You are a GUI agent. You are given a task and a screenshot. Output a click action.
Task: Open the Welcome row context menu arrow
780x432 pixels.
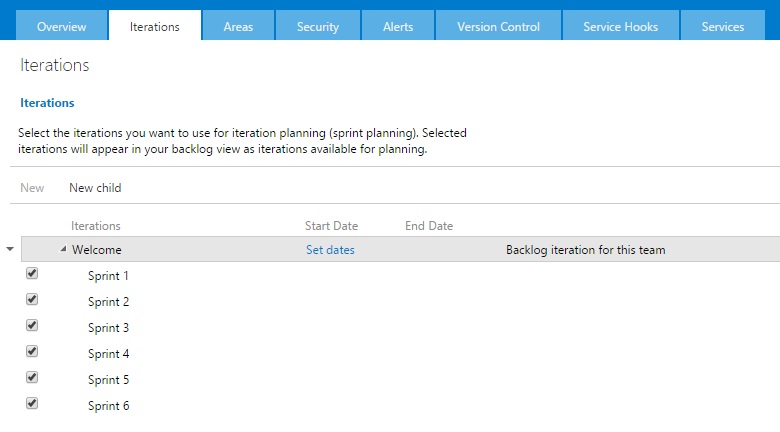(x=10, y=249)
